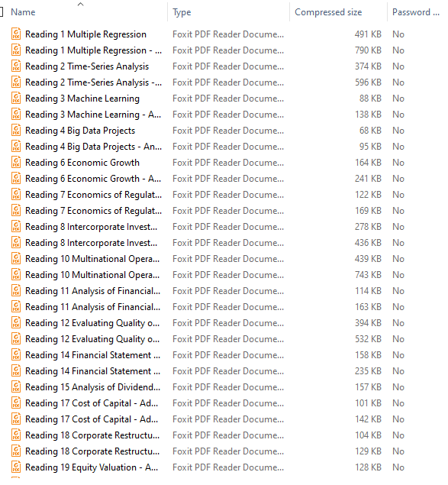Screen dimensions: 448x485
Task: Select PDF icon of Reading 19 Equity Valuation
Action: click(16, 467)
